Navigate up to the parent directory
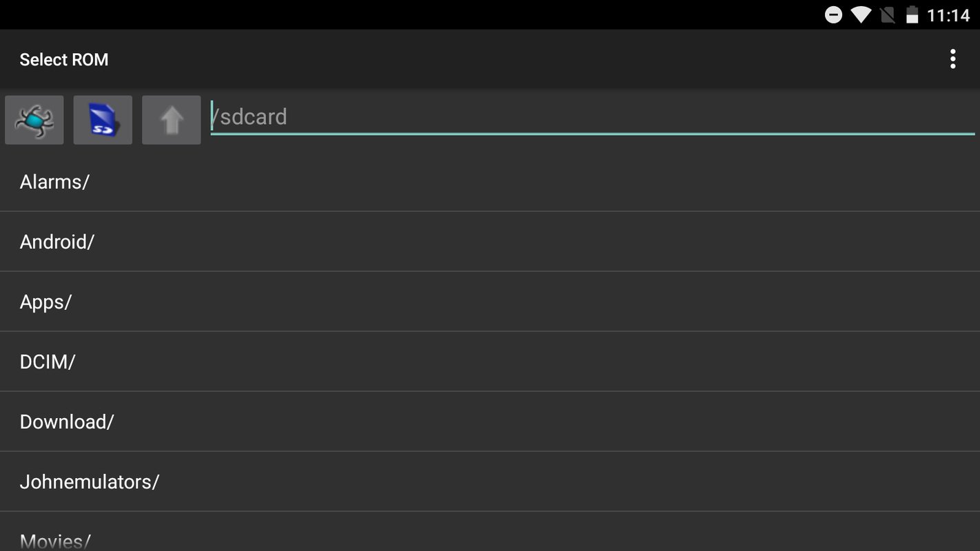 (x=170, y=120)
